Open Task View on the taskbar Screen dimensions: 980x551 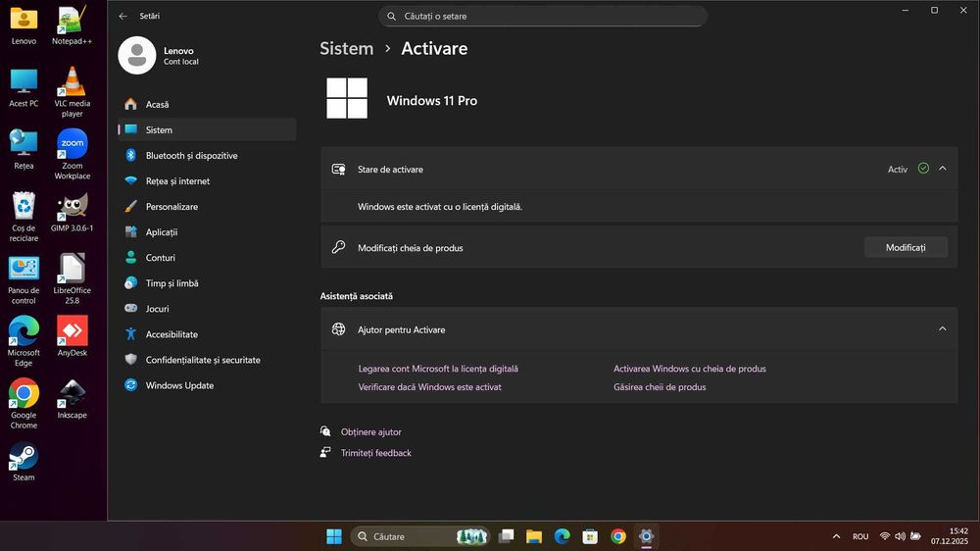(507, 536)
